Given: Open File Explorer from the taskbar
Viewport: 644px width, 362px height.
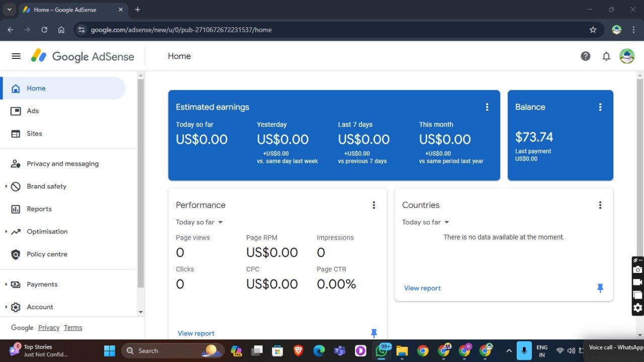Looking at the screenshot, I should pos(401,350).
